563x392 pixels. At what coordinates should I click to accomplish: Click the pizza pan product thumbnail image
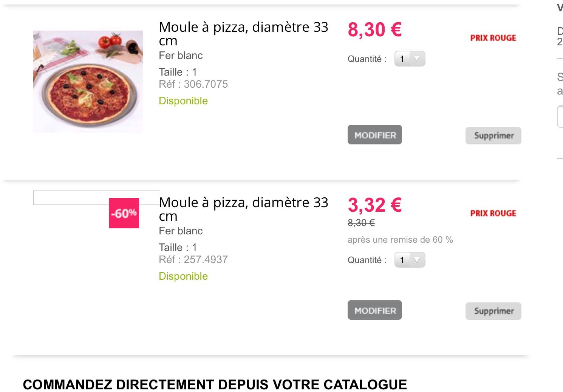tap(88, 82)
